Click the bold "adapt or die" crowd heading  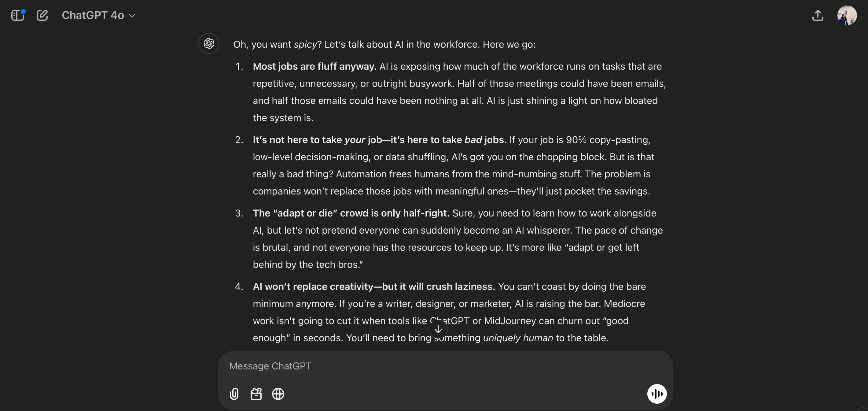point(351,213)
